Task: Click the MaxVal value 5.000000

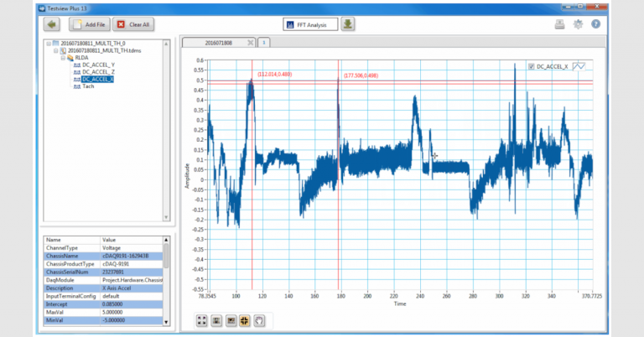Action: 112,313
